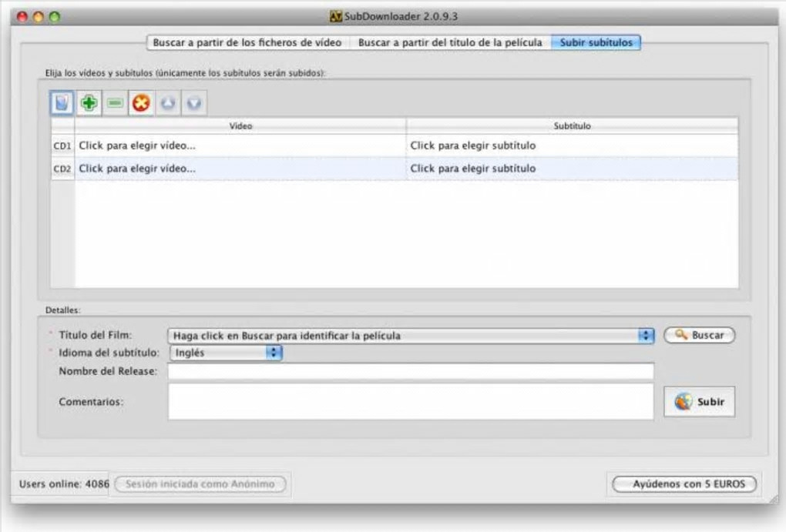Click the 'Users online: 4086' status text
The image size is (786, 532).
(x=64, y=484)
